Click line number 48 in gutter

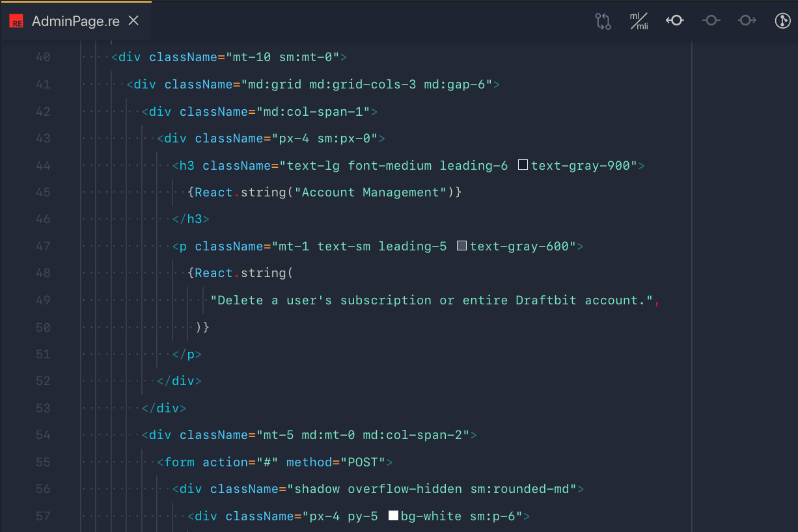coord(43,273)
